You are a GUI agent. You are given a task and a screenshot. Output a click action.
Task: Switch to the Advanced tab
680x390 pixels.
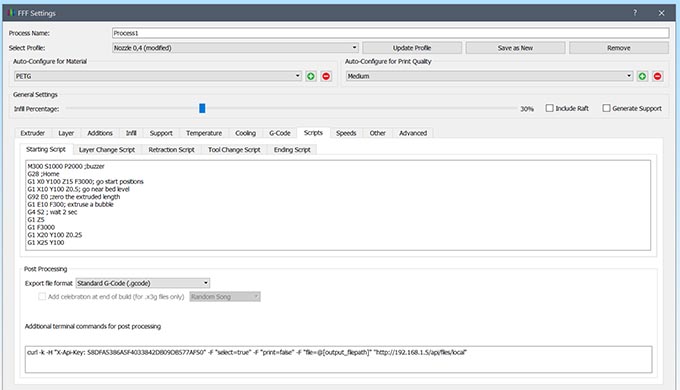tap(413, 133)
